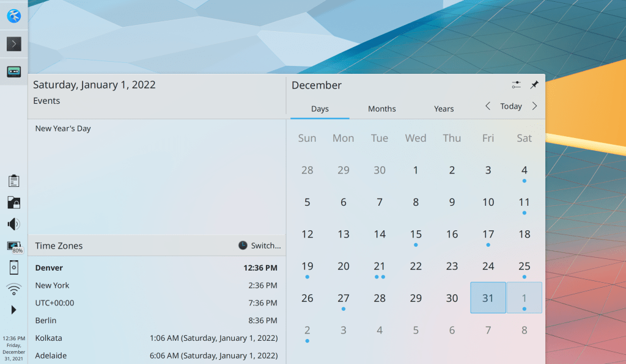Switch to the Years tab
Image resolution: width=626 pixels, height=364 pixels.
tap(444, 109)
